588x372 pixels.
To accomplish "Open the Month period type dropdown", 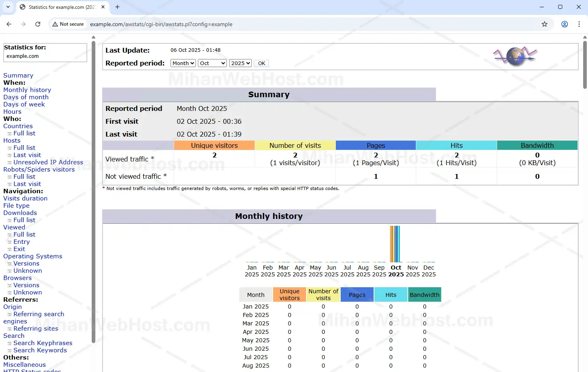I will coord(183,63).
